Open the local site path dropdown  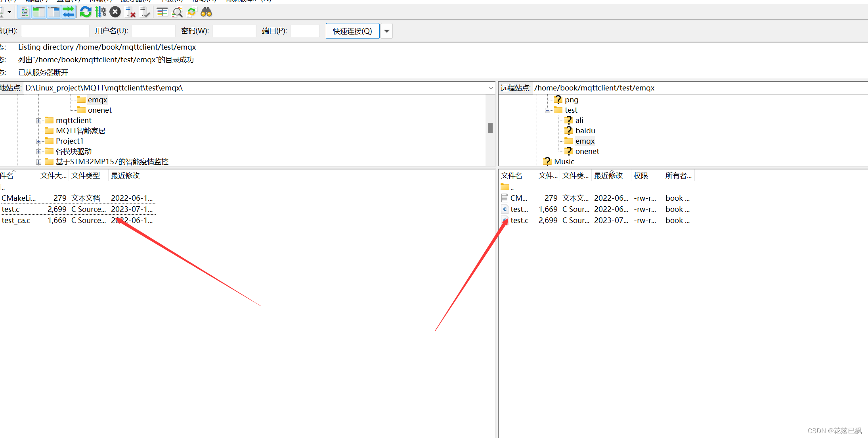[x=491, y=88]
